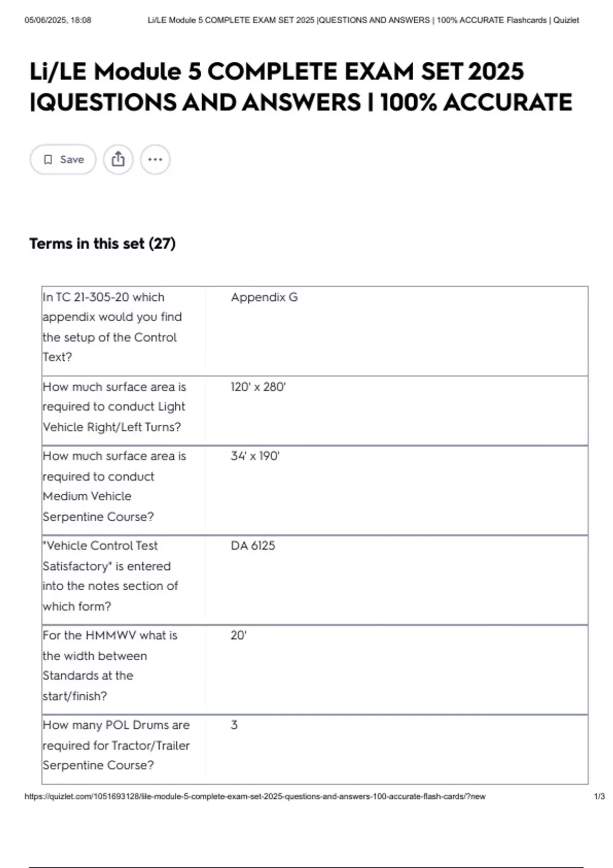Click the answer '3' for POL Drums

[234, 725]
